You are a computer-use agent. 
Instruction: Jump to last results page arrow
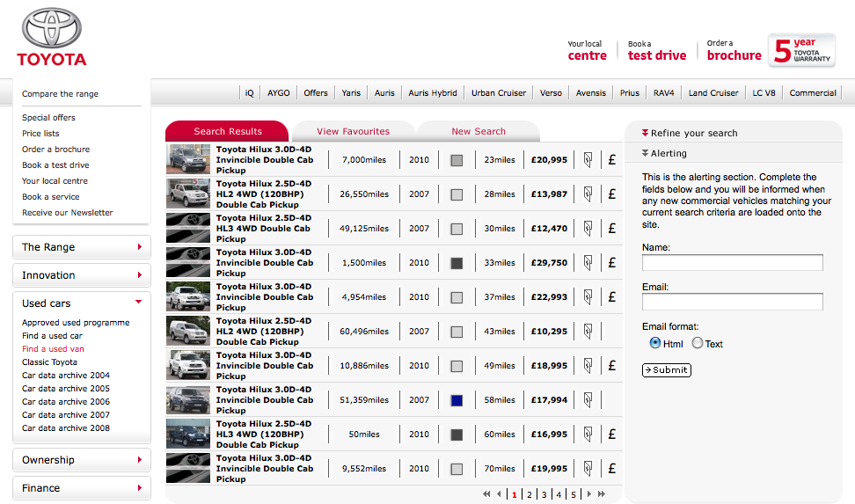[602, 494]
